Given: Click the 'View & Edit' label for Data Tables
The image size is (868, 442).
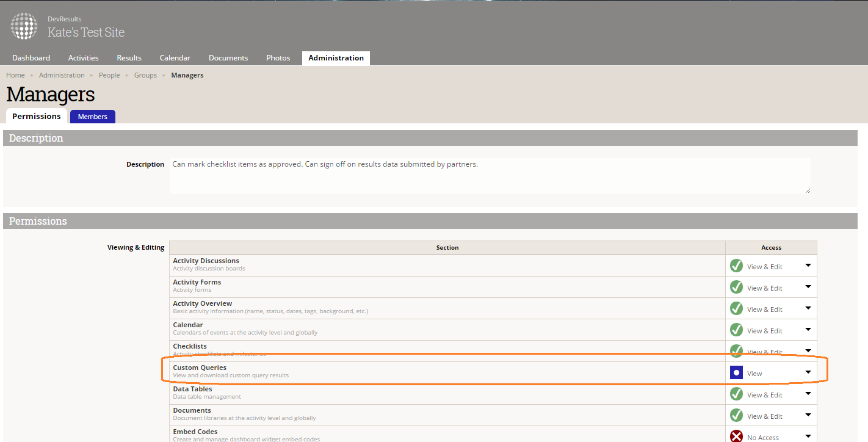Looking at the screenshot, I should coord(765,395).
